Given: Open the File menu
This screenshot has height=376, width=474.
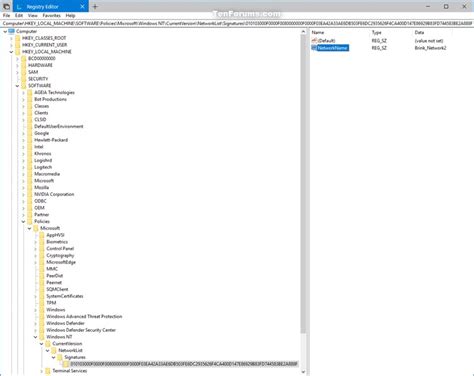Looking at the screenshot, I should pyautogui.click(x=6, y=16).
